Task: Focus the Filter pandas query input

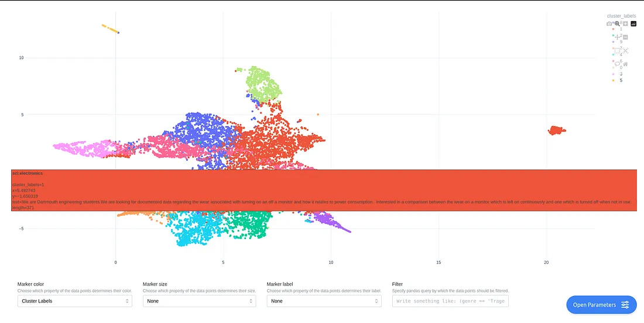Action: click(451, 301)
